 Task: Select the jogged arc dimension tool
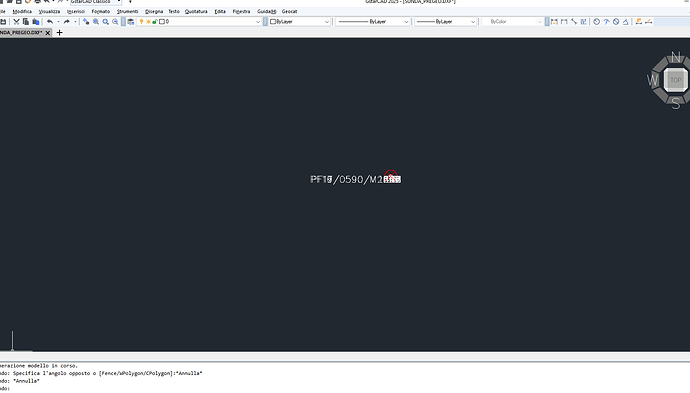[x=606, y=22]
